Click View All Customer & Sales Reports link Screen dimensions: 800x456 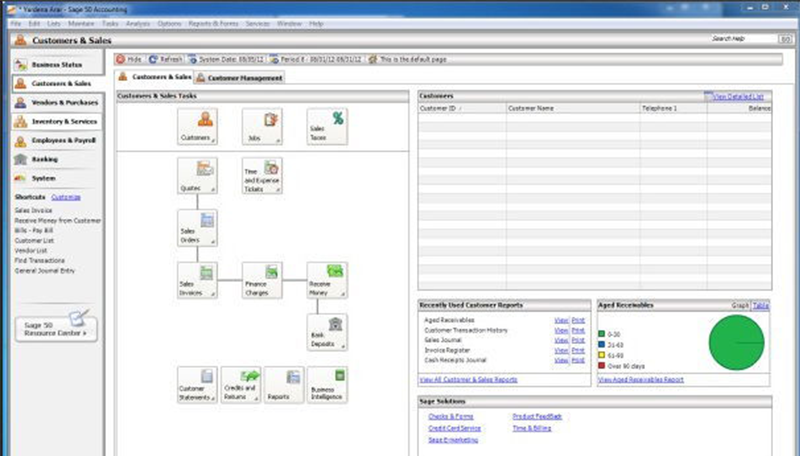[x=469, y=380]
